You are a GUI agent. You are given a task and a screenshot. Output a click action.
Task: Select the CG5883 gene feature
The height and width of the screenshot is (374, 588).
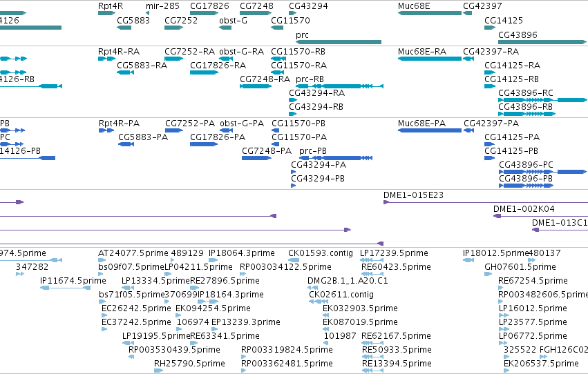(124, 28)
